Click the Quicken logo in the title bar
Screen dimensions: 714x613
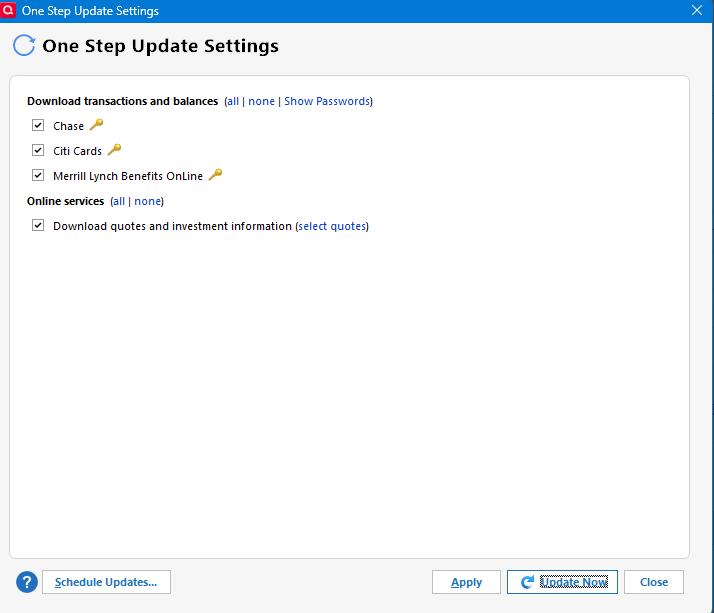[8, 10]
